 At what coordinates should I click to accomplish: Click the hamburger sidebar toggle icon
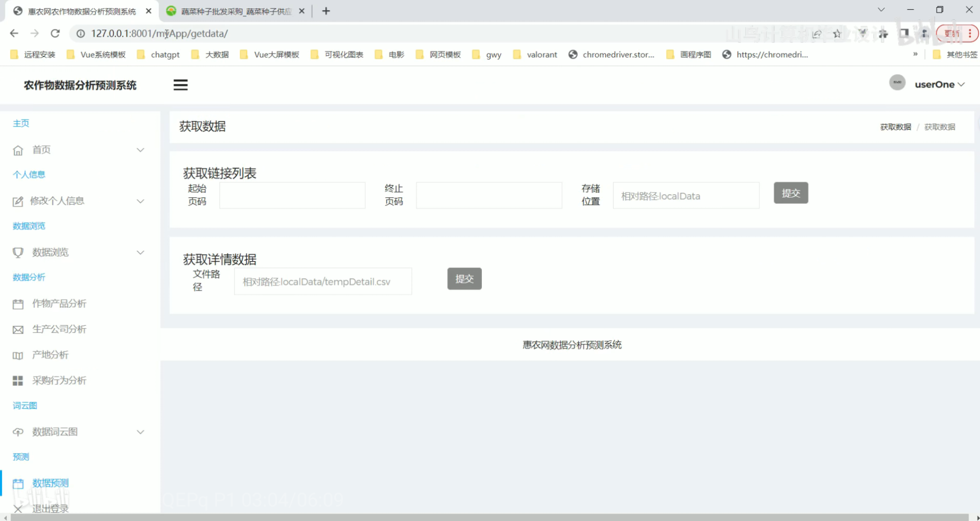[180, 85]
